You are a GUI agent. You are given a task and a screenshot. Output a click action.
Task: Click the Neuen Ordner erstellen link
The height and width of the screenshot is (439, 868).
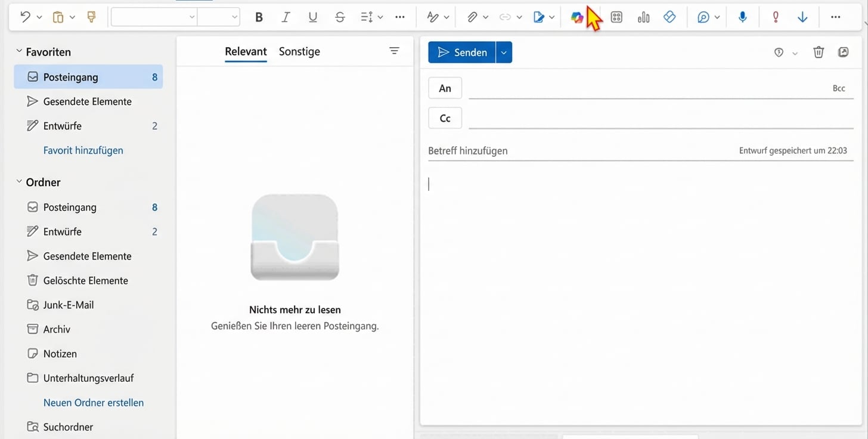point(94,403)
